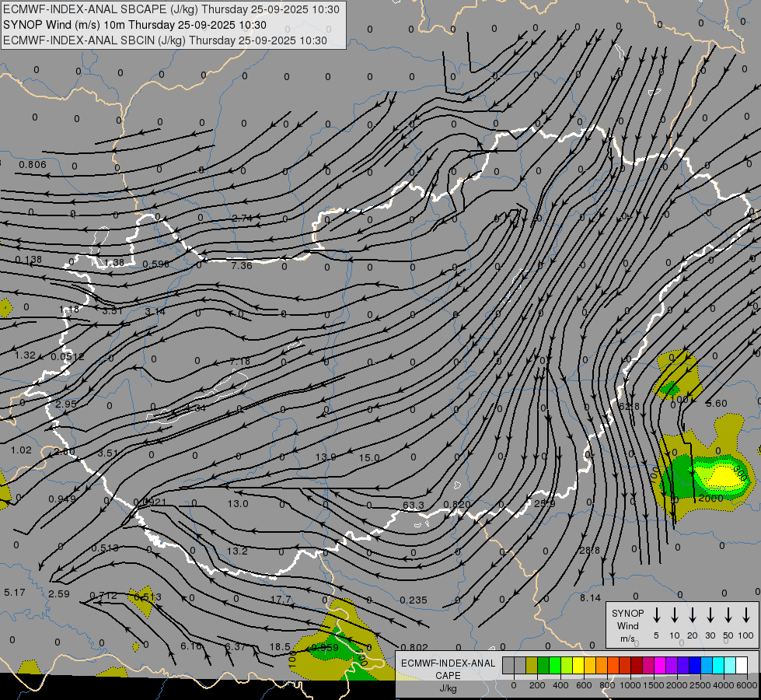Screen dimensions: 761x700
Task: Click the wind legend arrow labeled 10
Action: coord(675,615)
